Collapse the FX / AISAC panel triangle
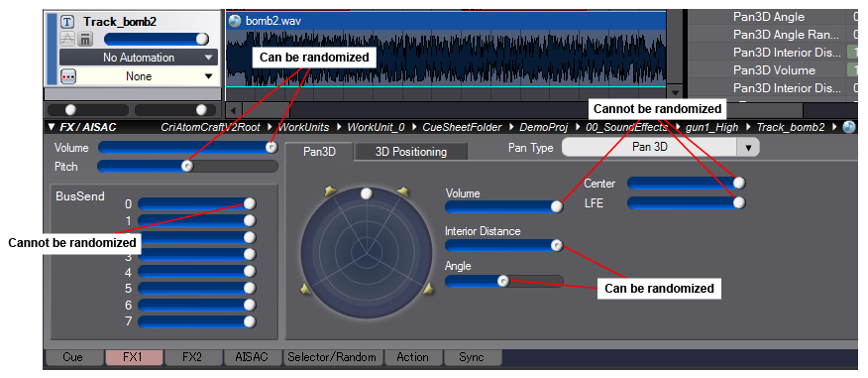This screenshot has height=378, width=868. (52, 127)
